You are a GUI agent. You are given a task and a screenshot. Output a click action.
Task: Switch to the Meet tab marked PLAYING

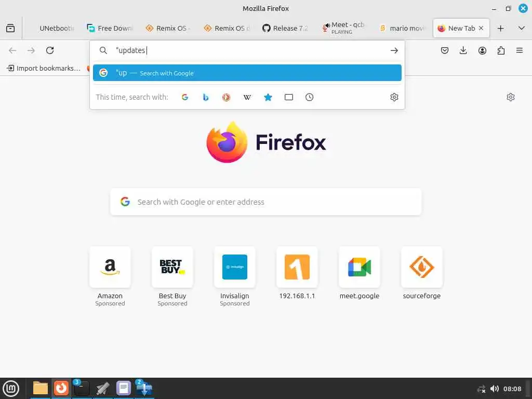coord(343,28)
